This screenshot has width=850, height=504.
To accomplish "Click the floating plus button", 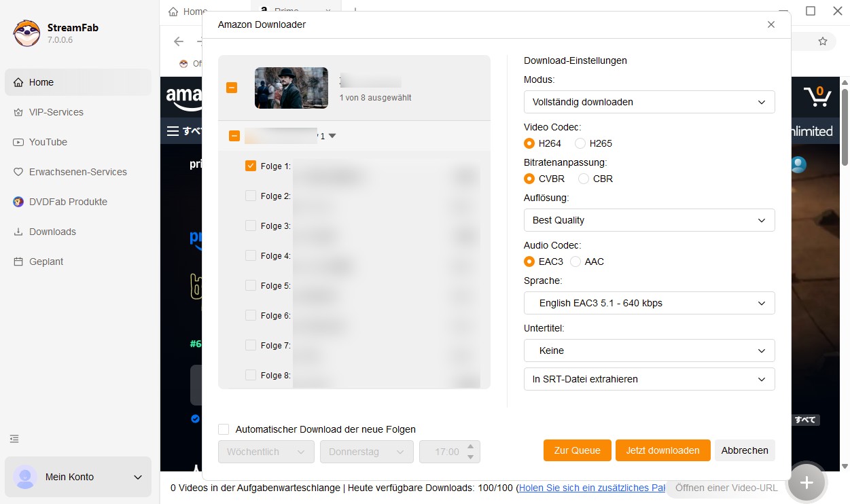I will click(x=806, y=482).
